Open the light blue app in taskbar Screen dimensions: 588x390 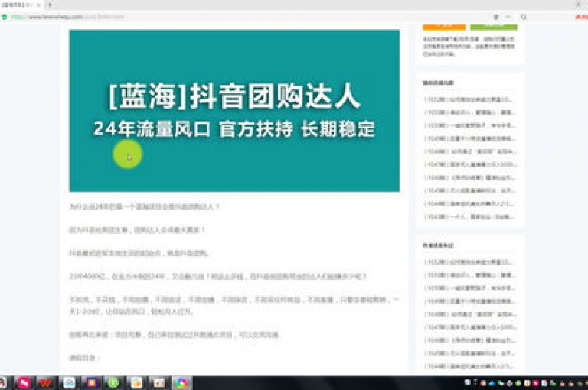pos(70,383)
